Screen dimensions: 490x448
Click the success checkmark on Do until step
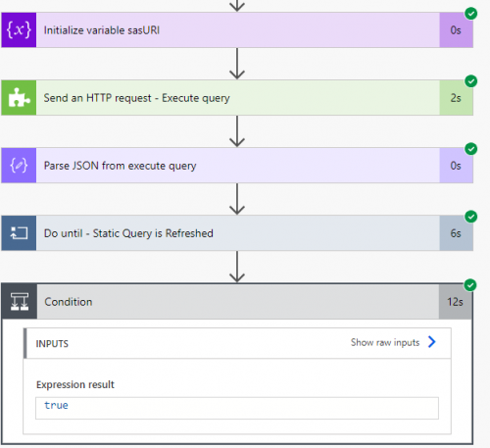(471, 217)
